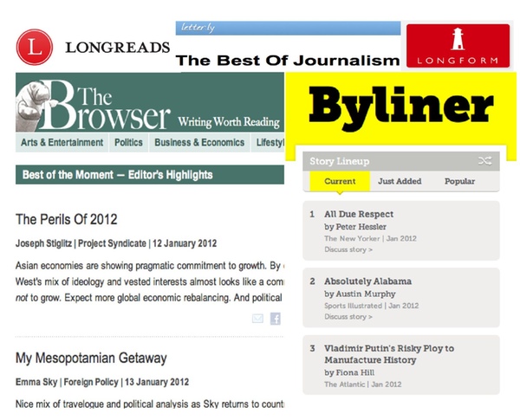The width and height of the screenshot is (520, 420).
Task: Click the Byliner yellow logo
Action: tap(400, 107)
